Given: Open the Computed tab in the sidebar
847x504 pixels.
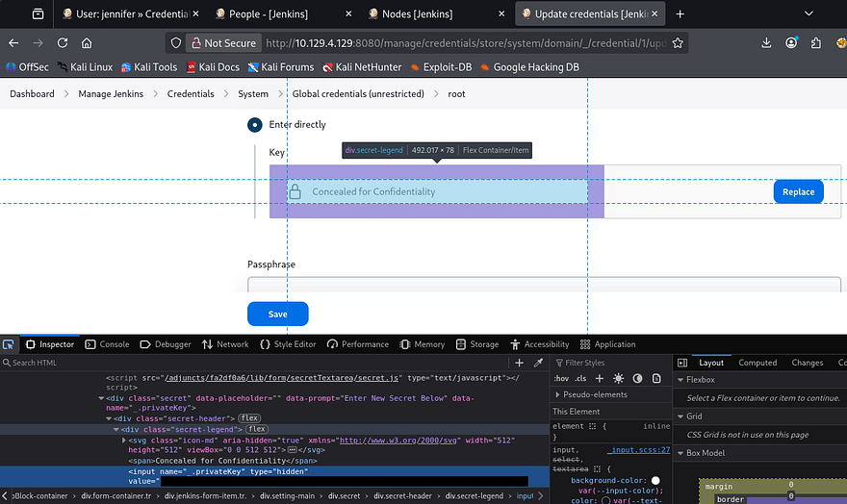Looking at the screenshot, I should coord(757,363).
